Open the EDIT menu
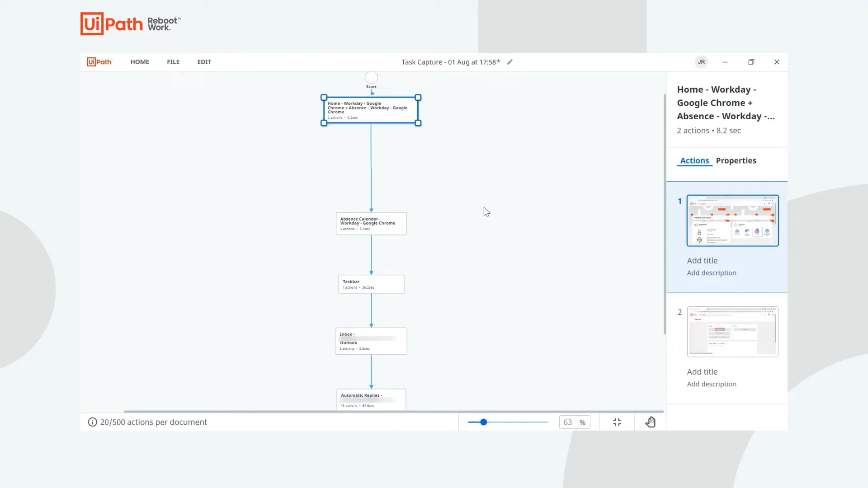The image size is (868, 488). point(204,62)
